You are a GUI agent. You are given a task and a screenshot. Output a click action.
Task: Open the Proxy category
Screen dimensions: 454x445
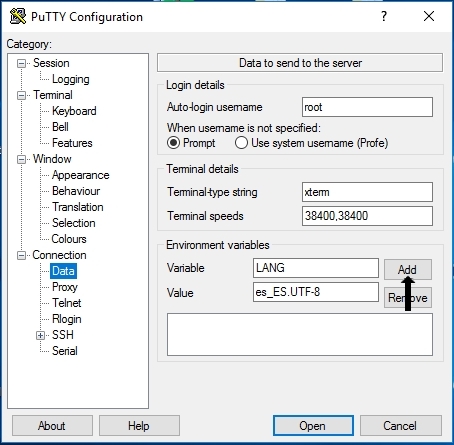tap(65, 287)
